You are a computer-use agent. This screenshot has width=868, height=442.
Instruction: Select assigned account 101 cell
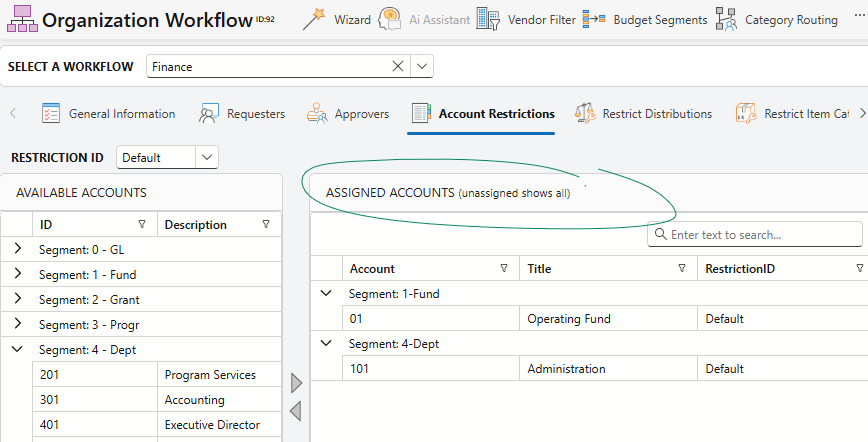click(431, 368)
